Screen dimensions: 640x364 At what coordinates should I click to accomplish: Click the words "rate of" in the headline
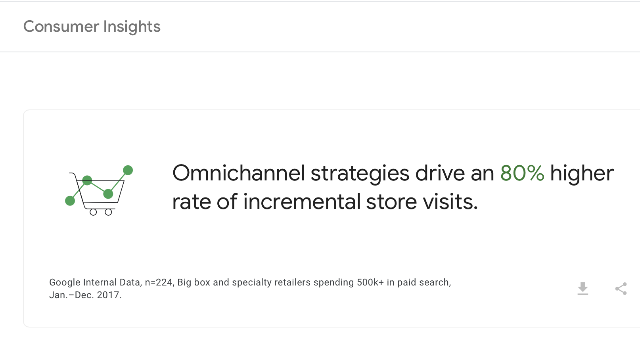[x=204, y=202]
